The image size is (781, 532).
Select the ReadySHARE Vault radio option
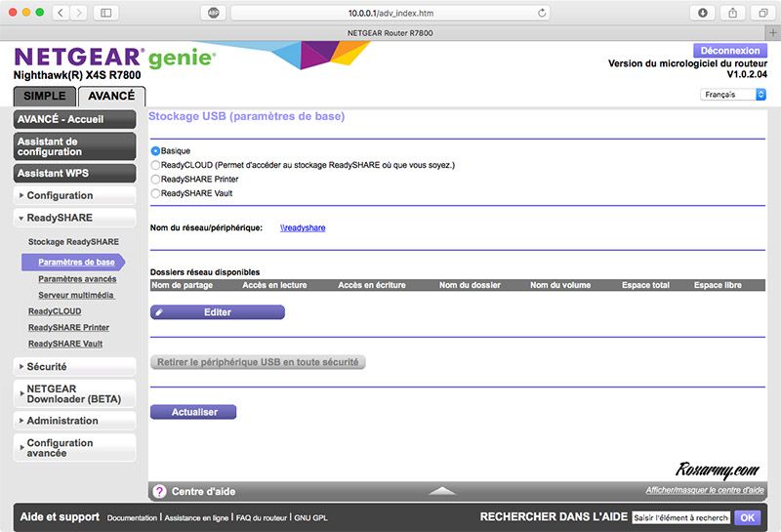tap(155, 193)
